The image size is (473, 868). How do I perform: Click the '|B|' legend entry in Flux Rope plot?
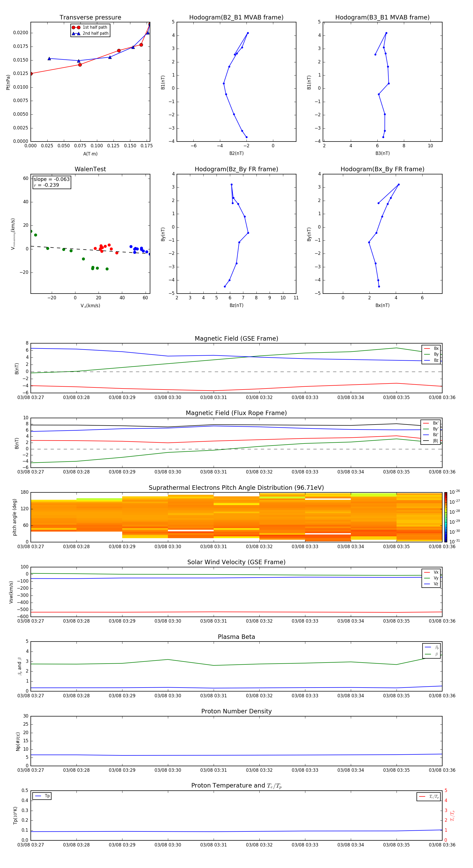coord(431,441)
